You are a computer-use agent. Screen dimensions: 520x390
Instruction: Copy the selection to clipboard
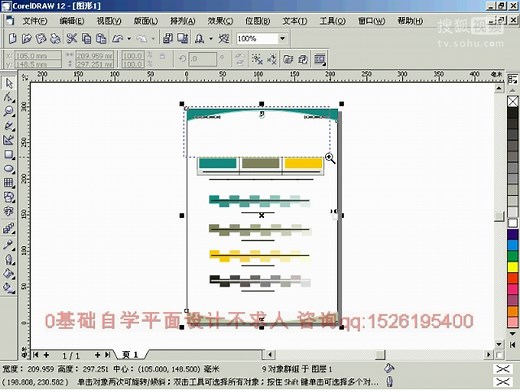coord(86,39)
